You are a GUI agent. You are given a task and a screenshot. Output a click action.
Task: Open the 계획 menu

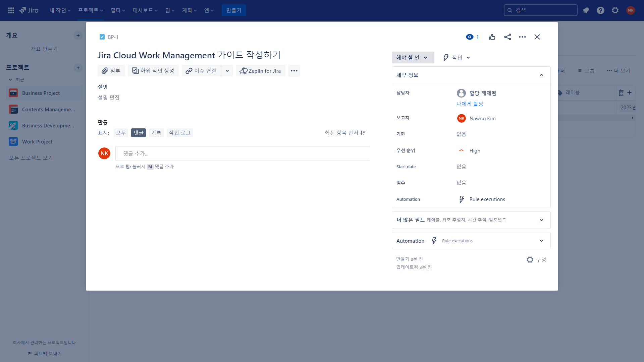190,10
